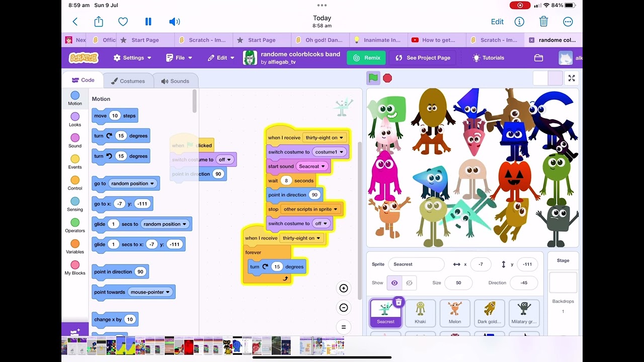Click the sprite name field Seacrest
Screen dimensions: 644x362
coord(416,264)
